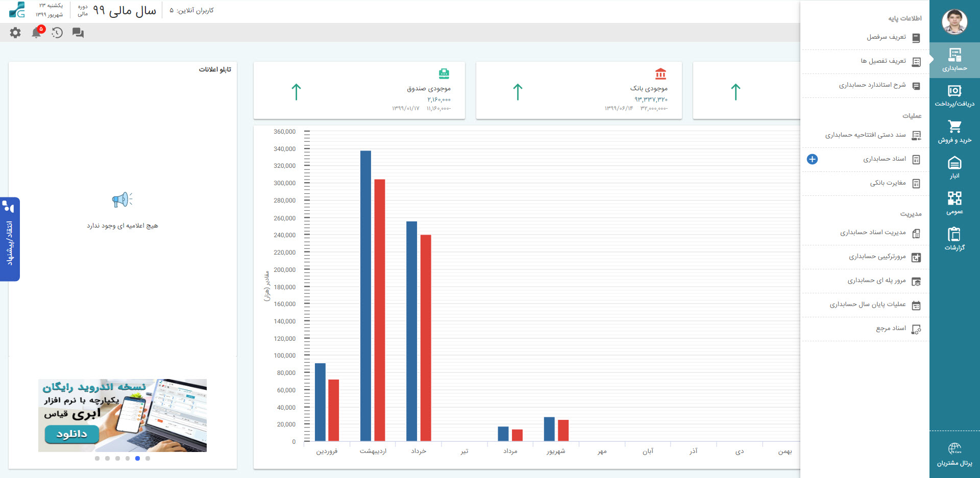Click the موجودی بانک card title
This screenshot has height=478, width=980.
pyautogui.click(x=649, y=88)
